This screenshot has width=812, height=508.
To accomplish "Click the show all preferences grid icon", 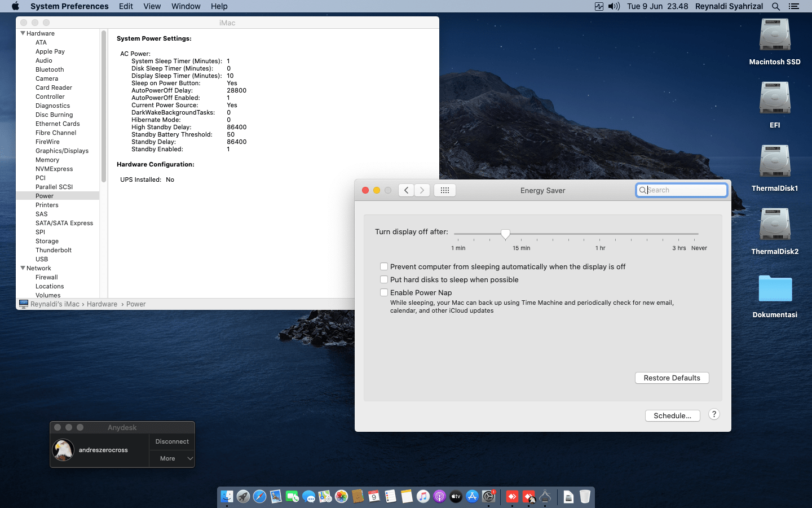I will (444, 190).
